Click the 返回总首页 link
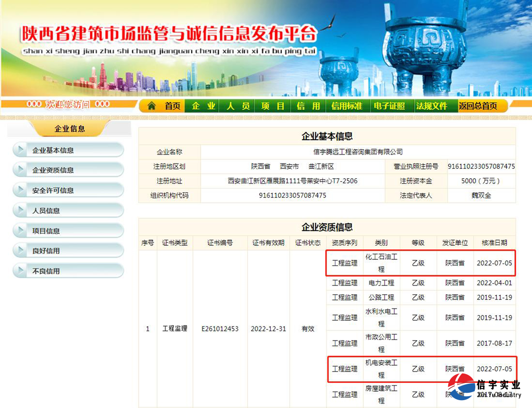The image size is (532, 408). coord(477,106)
